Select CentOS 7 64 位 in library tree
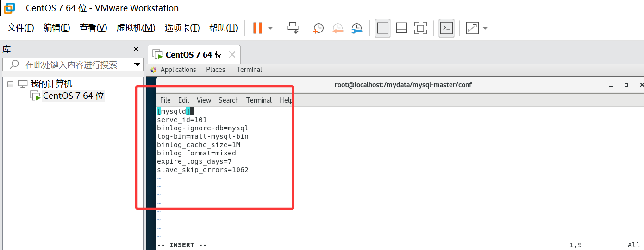644x250 pixels. click(x=73, y=96)
